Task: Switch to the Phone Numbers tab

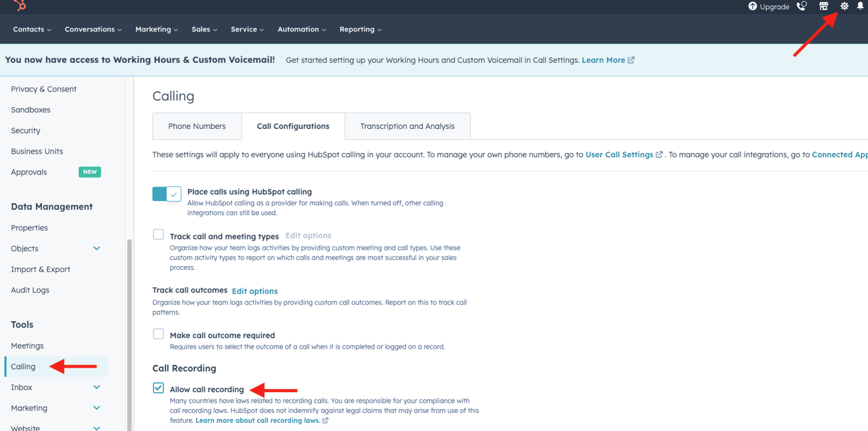Action: click(x=197, y=126)
